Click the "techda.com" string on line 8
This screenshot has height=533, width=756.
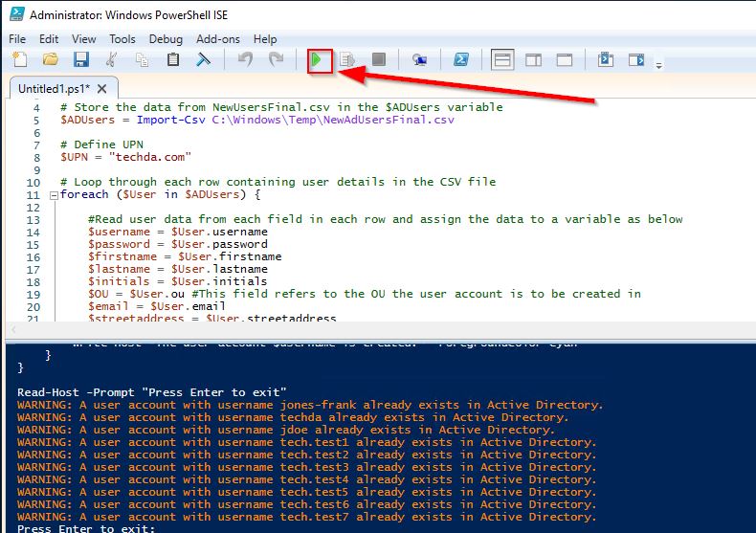click(x=150, y=157)
